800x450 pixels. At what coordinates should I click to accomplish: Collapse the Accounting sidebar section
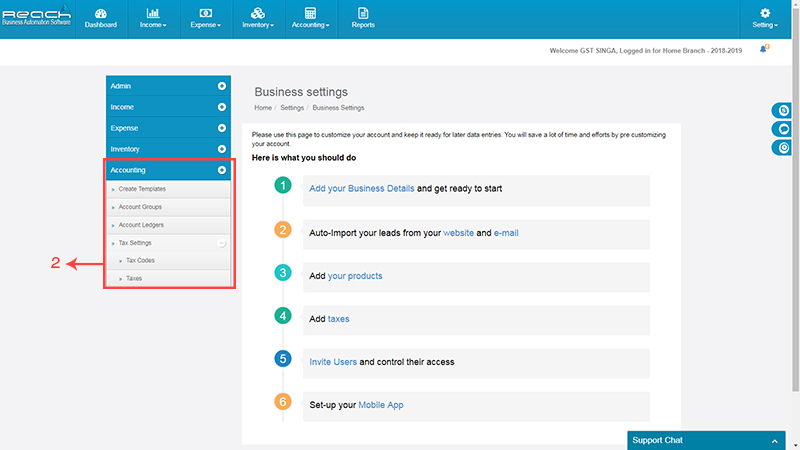(x=222, y=170)
